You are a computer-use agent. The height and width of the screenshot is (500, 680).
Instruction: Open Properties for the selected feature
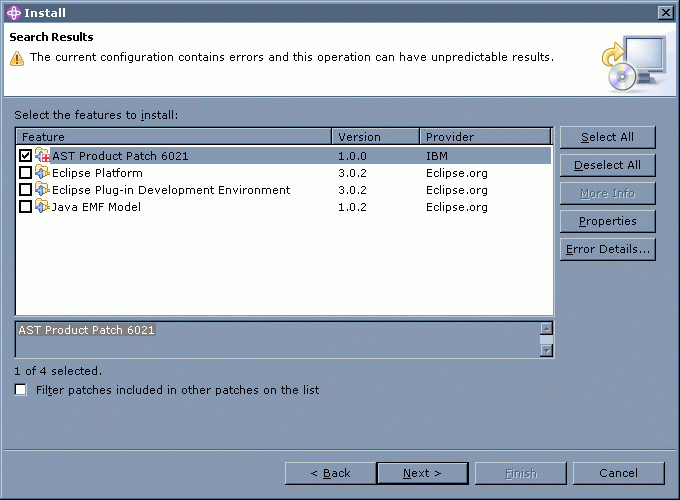(607, 221)
